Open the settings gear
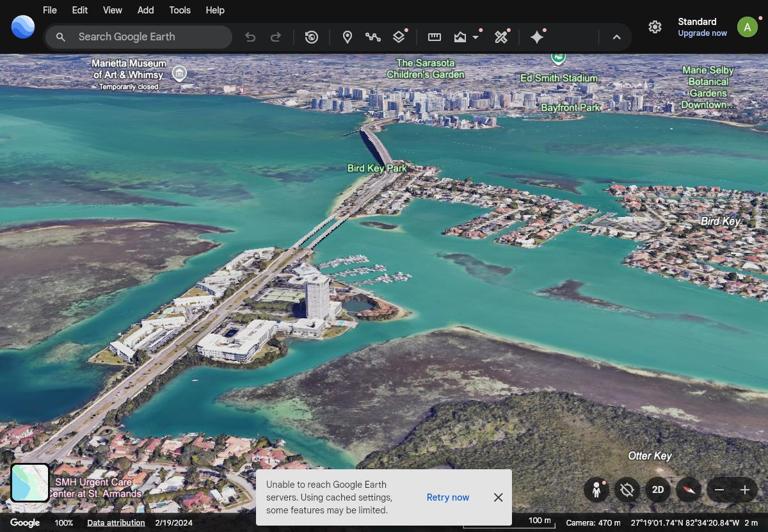Screen dimensions: 768x532 tap(655, 27)
